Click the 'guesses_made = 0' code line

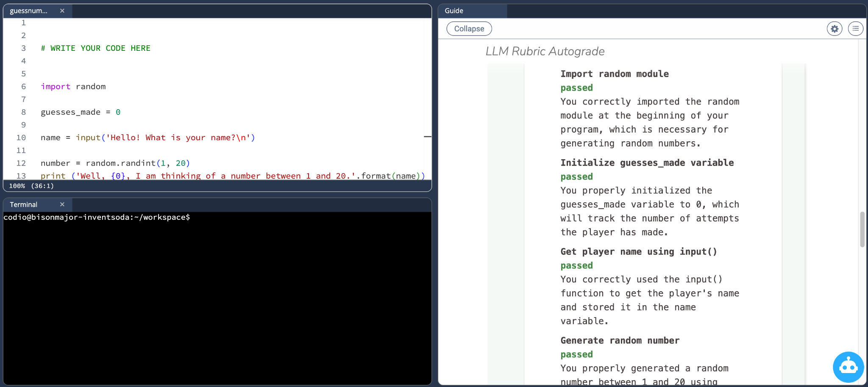click(x=81, y=112)
